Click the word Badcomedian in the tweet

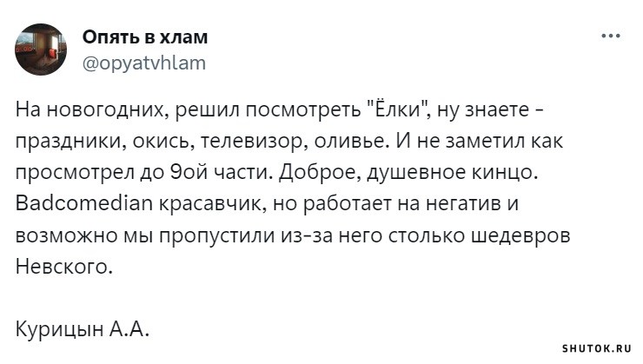point(84,203)
